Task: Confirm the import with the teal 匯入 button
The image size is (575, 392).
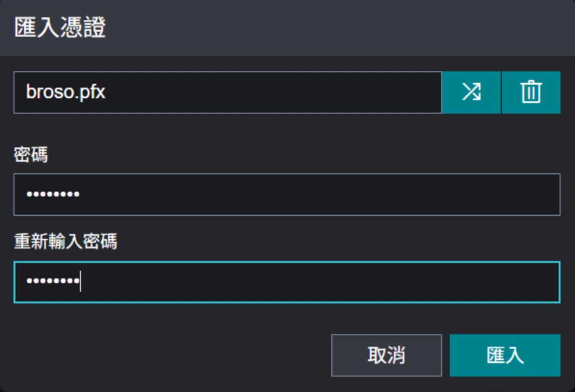Action: click(505, 355)
